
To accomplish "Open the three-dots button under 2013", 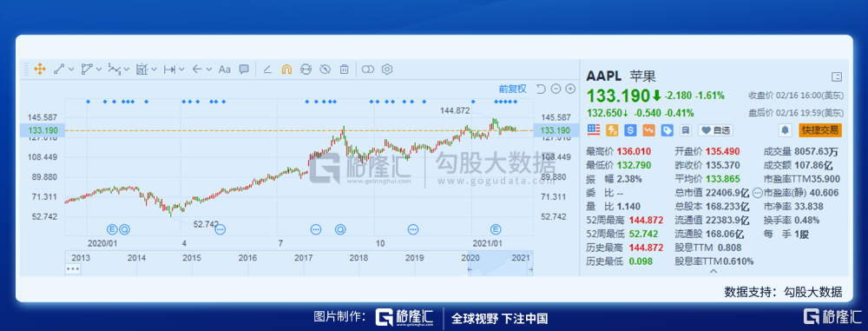I will tap(73, 268).
